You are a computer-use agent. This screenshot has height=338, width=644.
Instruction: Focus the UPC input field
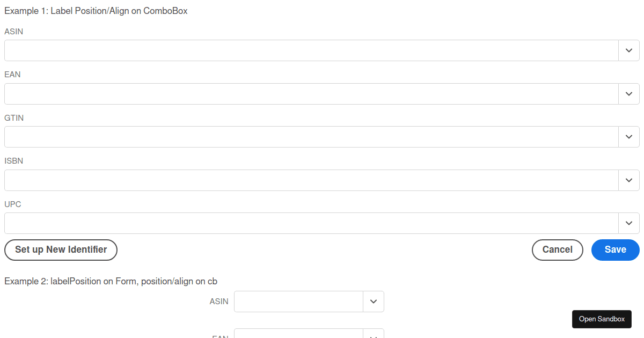pyautogui.click(x=311, y=223)
